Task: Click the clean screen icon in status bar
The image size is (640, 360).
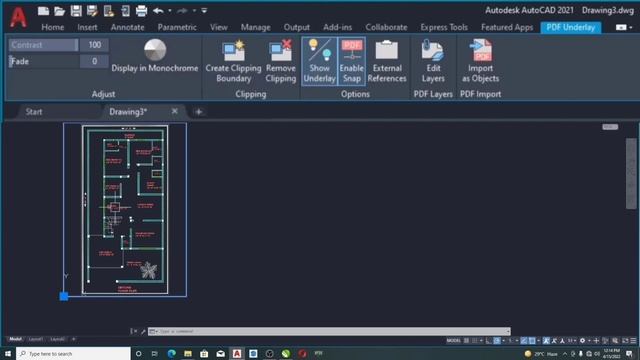Action: point(625,340)
